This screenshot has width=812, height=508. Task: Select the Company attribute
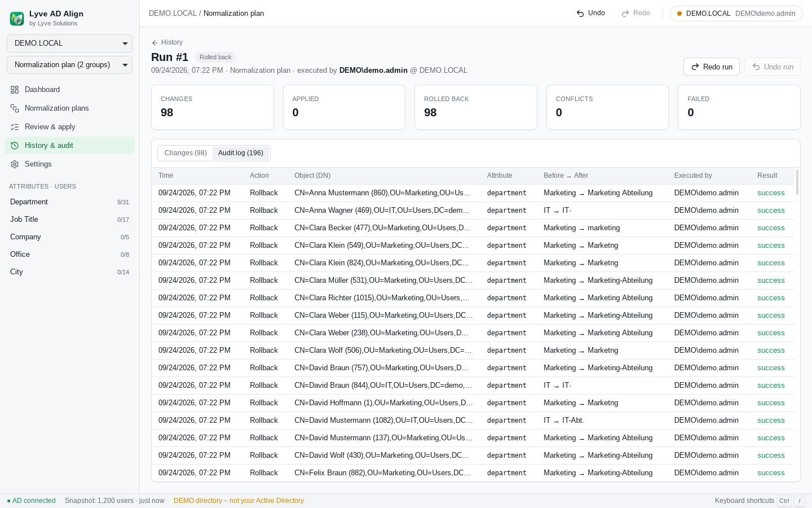click(x=69, y=237)
